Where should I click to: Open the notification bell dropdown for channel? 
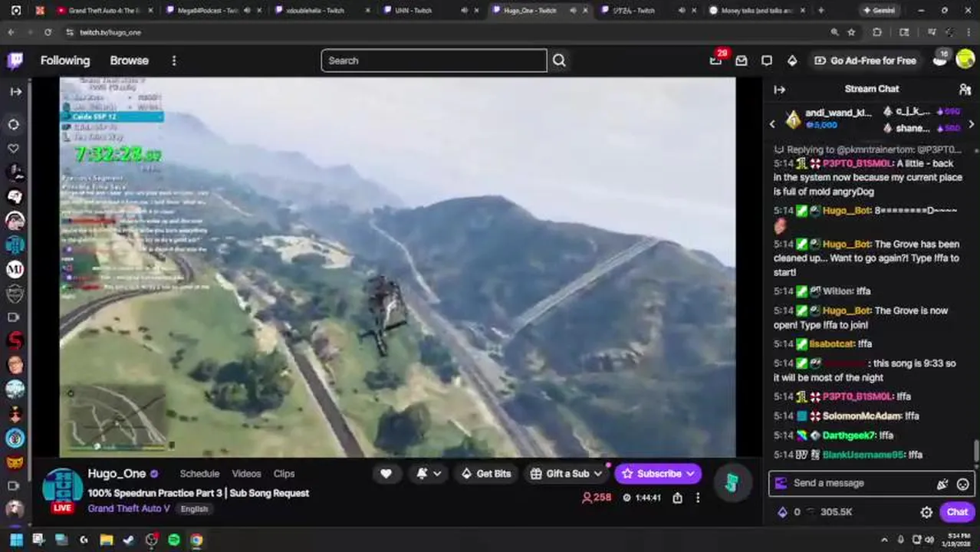429,474
